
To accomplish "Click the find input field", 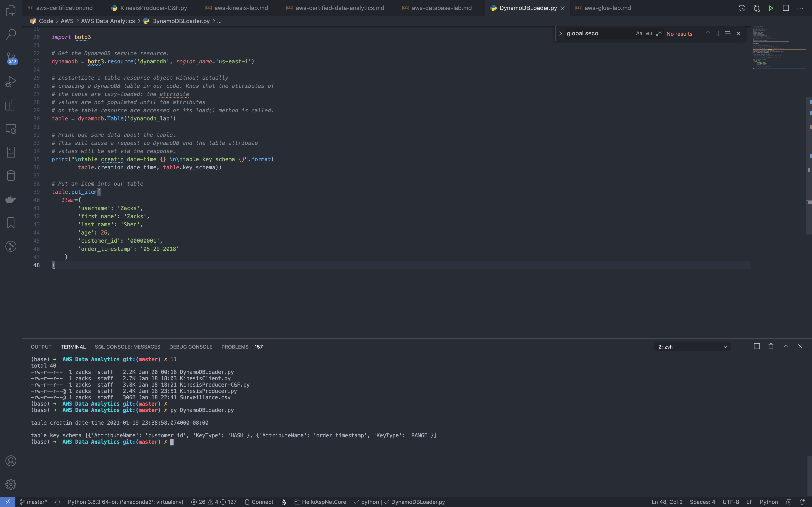I will point(597,33).
